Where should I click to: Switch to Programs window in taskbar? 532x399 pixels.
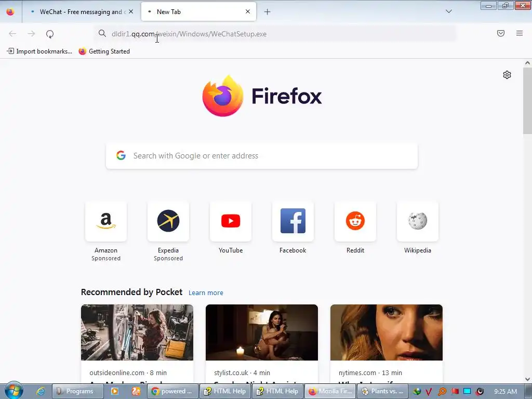tap(77, 391)
